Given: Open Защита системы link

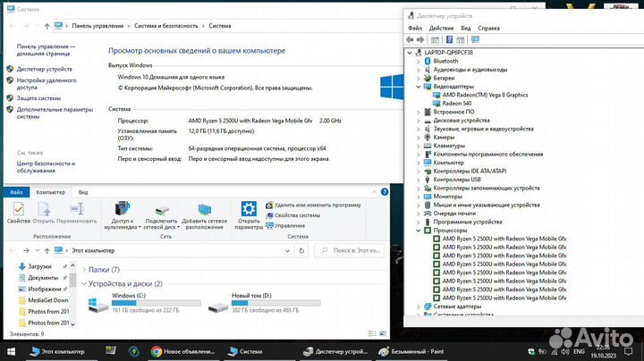Looking at the screenshot, I should [38, 98].
